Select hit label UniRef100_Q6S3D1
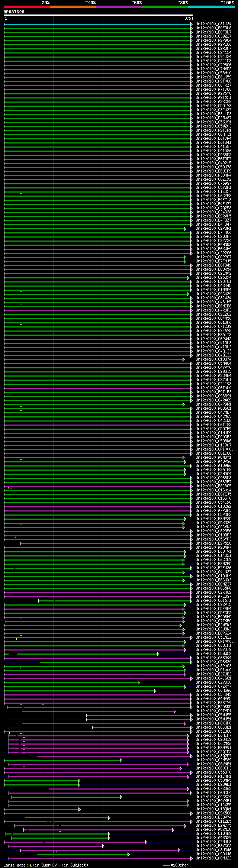 [213, 727]
